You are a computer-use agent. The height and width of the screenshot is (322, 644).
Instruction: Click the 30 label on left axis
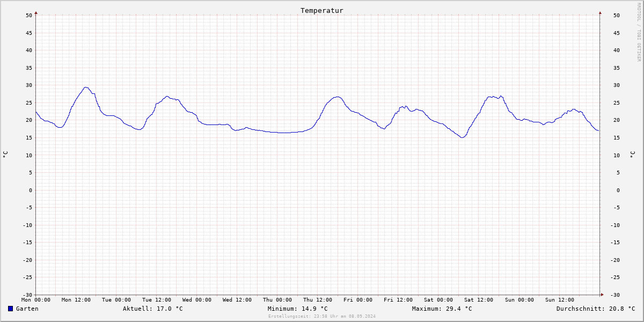30,85
